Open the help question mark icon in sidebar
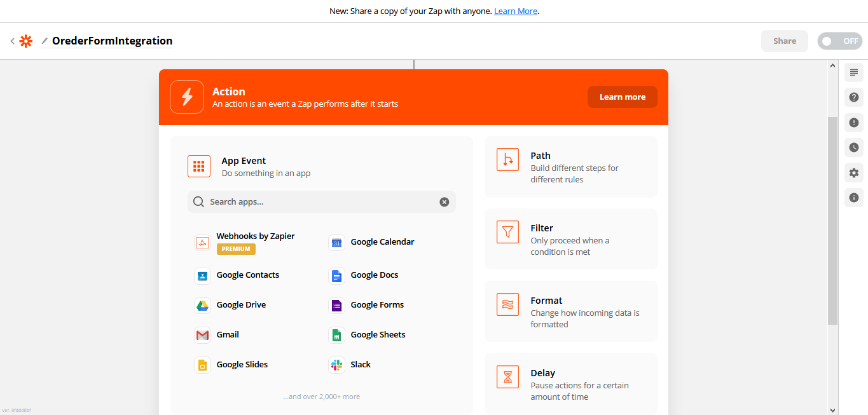The image size is (868, 415). pyautogui.click(x=853, y=97)
